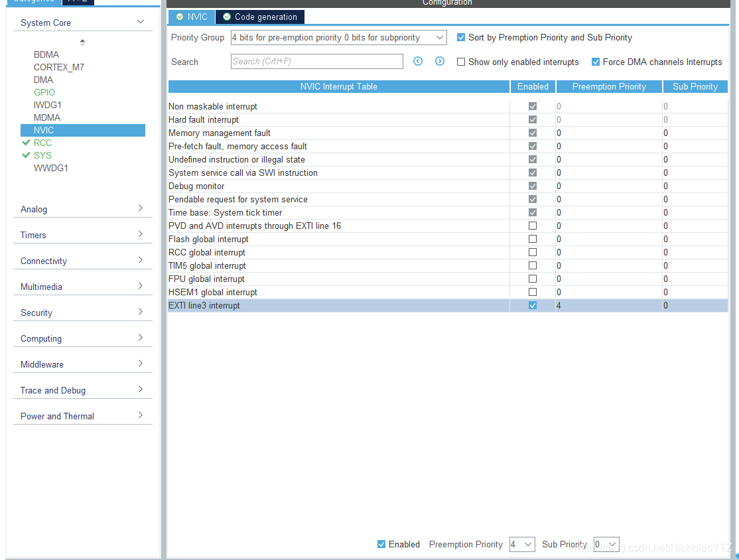The width and height of the screenshot is (739, 560).
Task: Select the FPU global interrupt row
Action: 448,279
